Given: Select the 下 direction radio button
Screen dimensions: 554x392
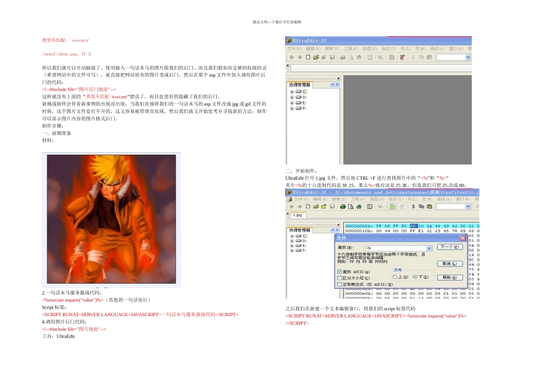Looking at the screenshot, I should tap(415, 276).
